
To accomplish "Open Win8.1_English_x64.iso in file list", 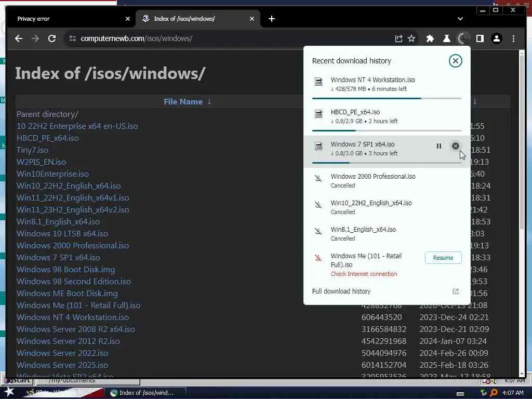I will 58,221.
